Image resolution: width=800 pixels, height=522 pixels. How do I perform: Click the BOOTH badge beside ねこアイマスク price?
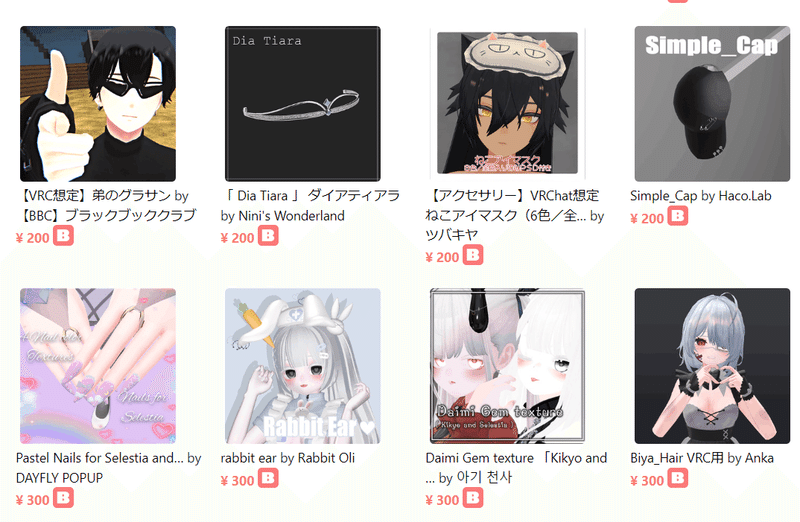[473, 255]
